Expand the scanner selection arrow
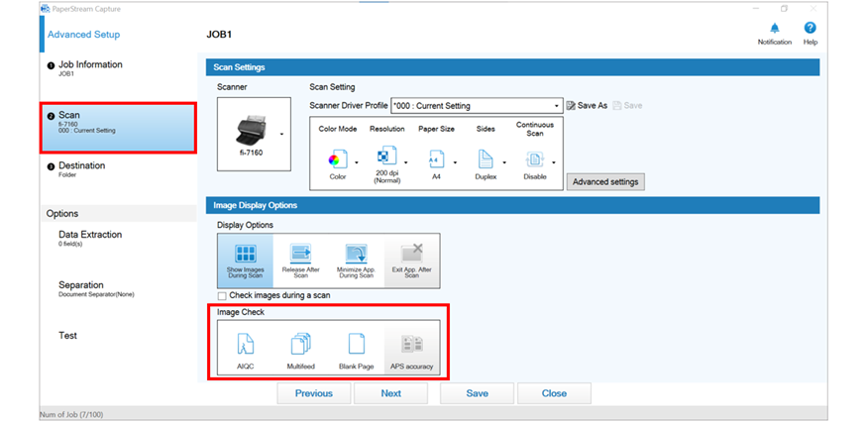868x422 pixels. 282,135
